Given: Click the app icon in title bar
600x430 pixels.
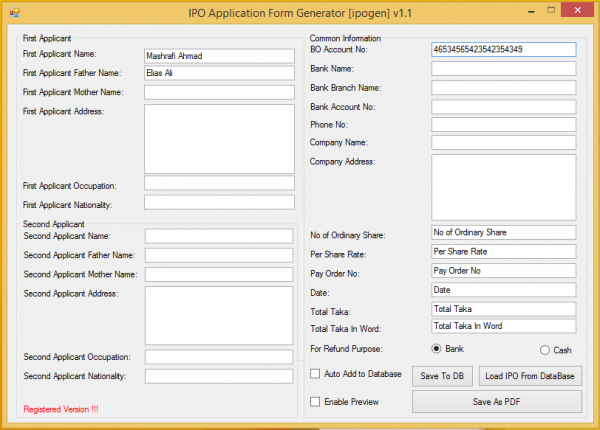Looking at the screenshot, I should click(13, 12).
